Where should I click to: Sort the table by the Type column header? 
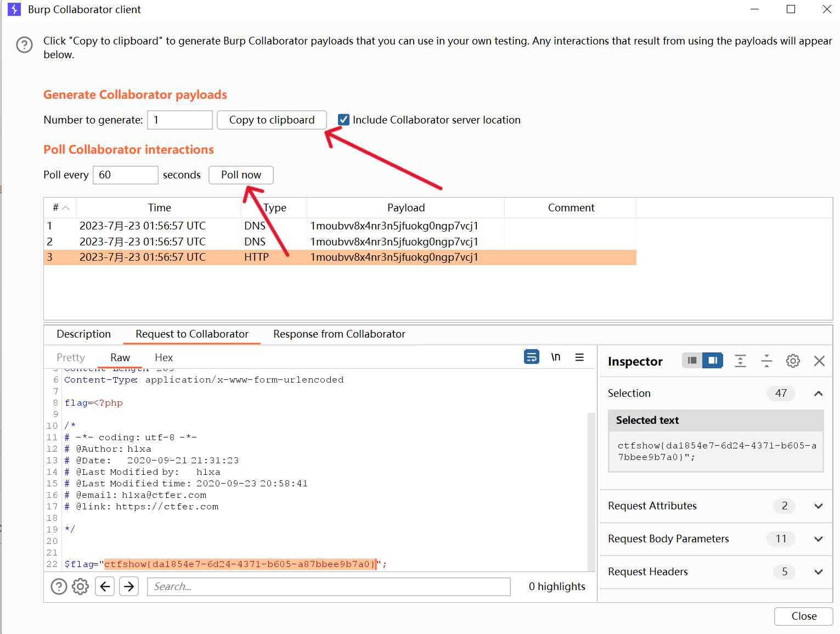[274, 207]
